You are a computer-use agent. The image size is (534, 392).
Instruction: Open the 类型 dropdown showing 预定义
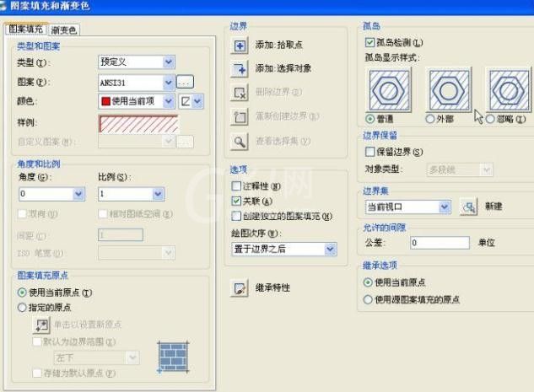[x=137, y=62]
